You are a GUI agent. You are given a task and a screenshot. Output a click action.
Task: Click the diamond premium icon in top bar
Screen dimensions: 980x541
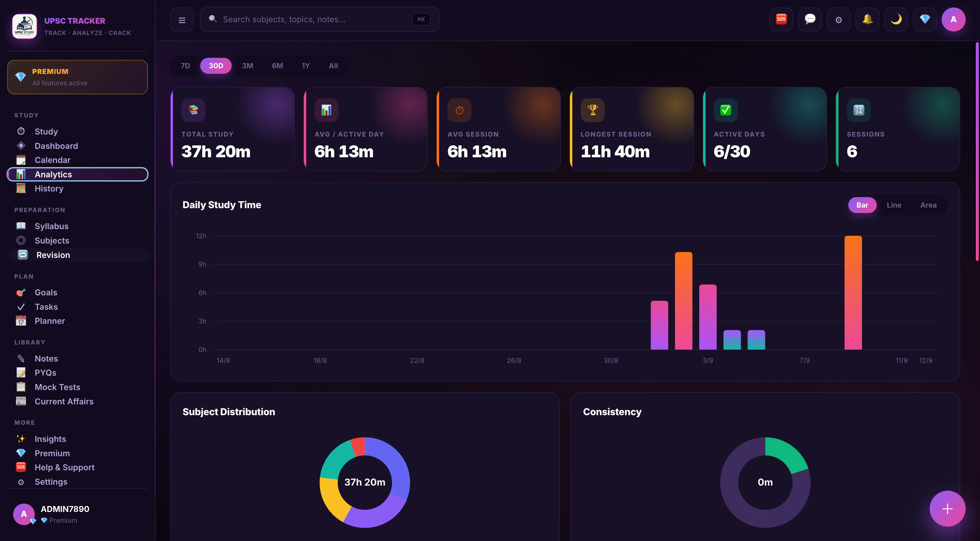click(x=924, y=19)
